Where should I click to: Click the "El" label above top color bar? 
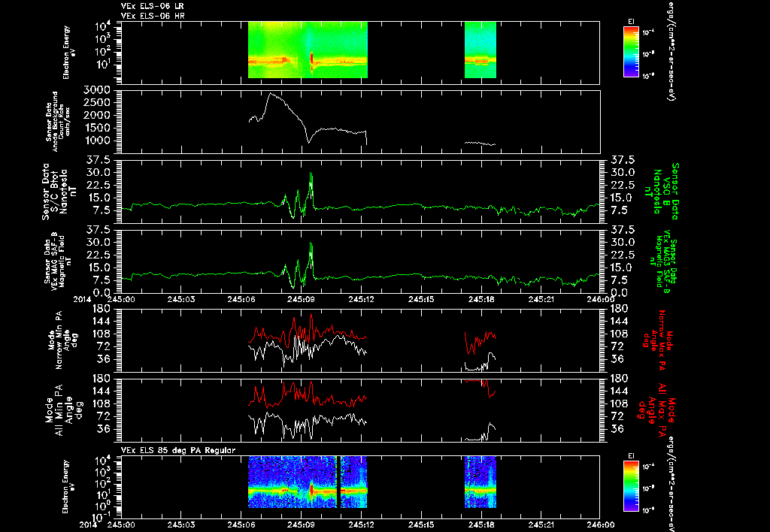tap(631, 22)
